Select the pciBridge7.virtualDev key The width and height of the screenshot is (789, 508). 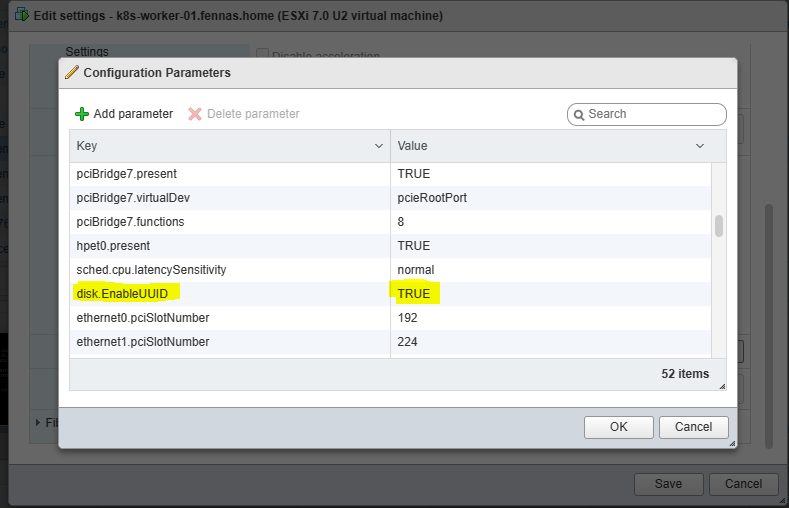133,198
